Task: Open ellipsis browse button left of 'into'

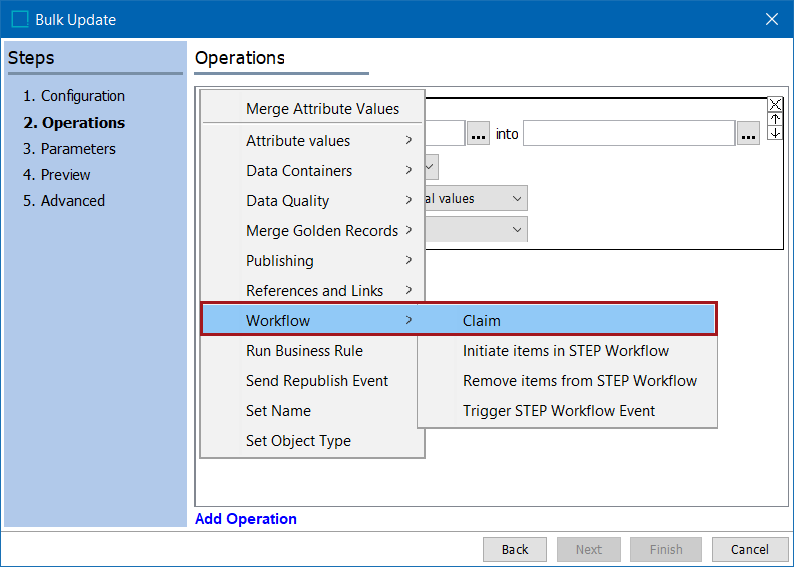Action: [x=478, y=134]
